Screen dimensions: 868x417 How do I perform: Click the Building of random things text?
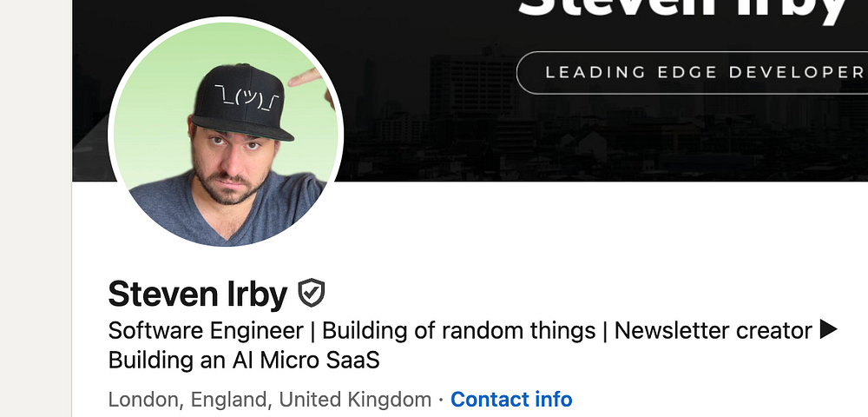coord(459,331)
